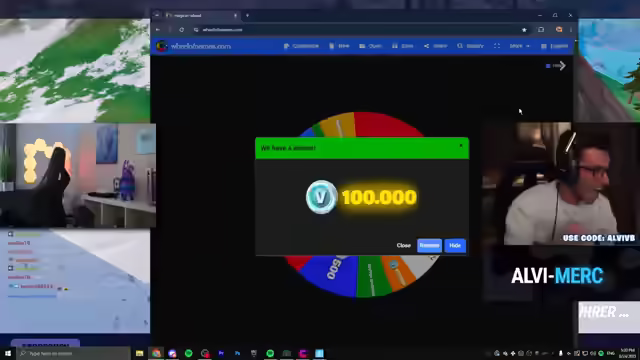Toggle fullscreen icon in wheel toolbar
640x360 pixels.
coord(497,46)
